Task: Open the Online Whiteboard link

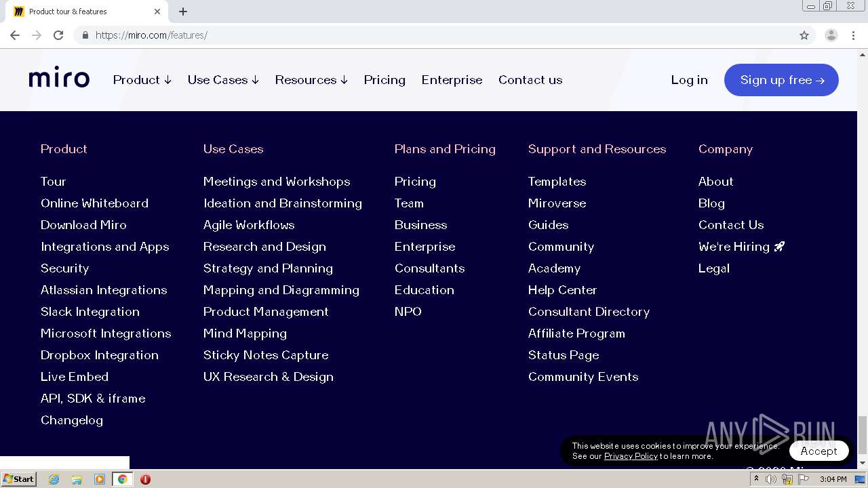Action: point(94,203)
